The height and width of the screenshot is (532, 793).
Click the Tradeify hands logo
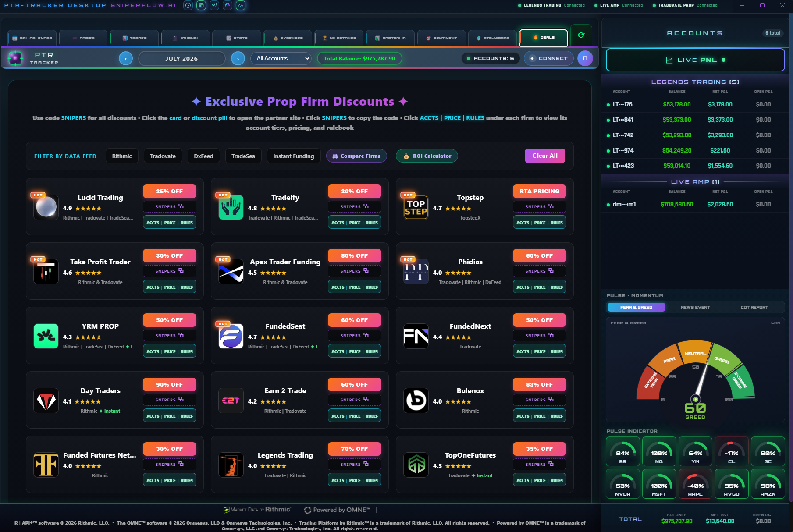click(231, 207)
